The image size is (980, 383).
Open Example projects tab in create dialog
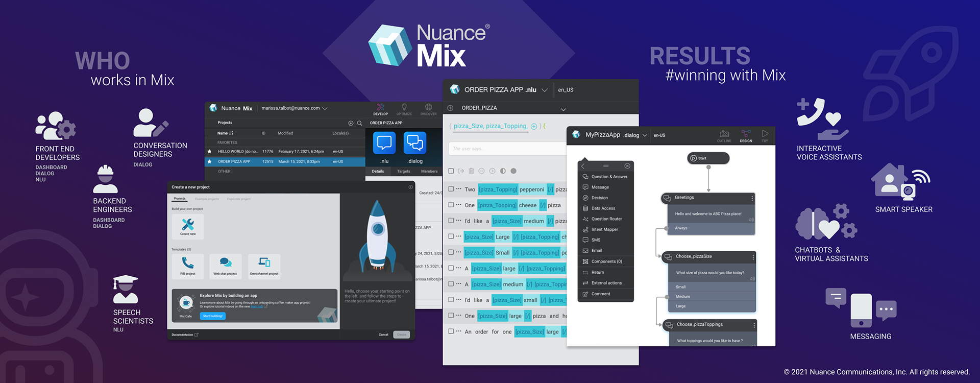pyautogui.click(x=207, y=199)
